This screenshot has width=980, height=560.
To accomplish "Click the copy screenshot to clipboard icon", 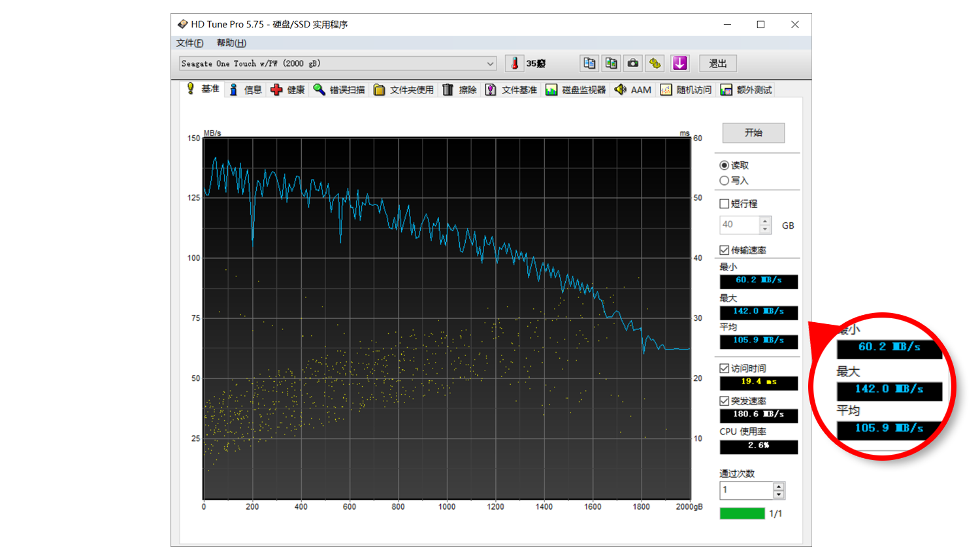I will pyautogui.click(x=611, y=63).
